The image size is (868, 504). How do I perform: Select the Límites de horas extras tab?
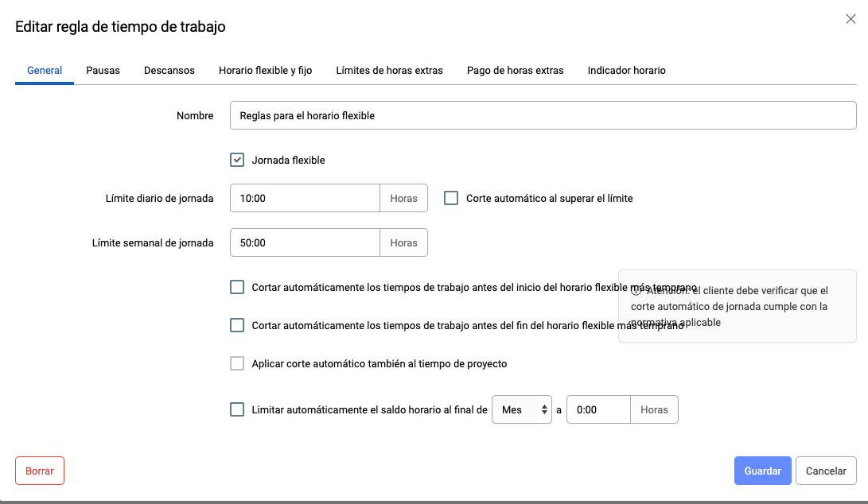(389, 70)
